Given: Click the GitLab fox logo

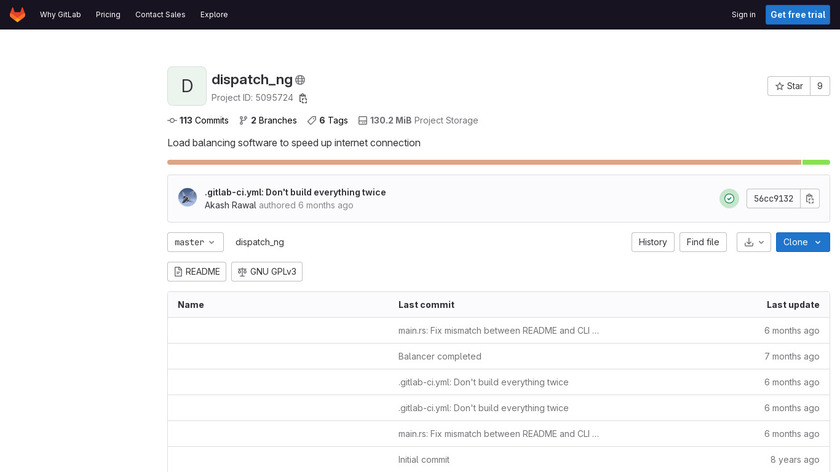Looking at the screenshot, I should (x=18, y=14).
